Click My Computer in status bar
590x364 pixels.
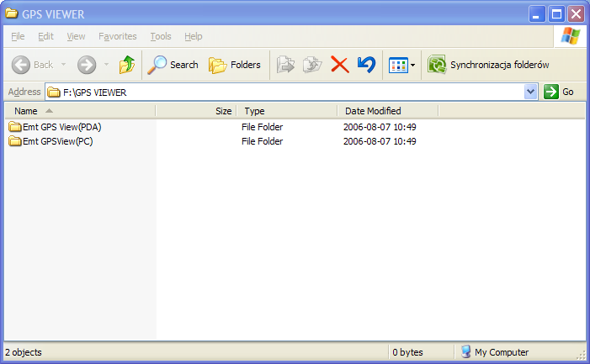(x=494, y=352)
